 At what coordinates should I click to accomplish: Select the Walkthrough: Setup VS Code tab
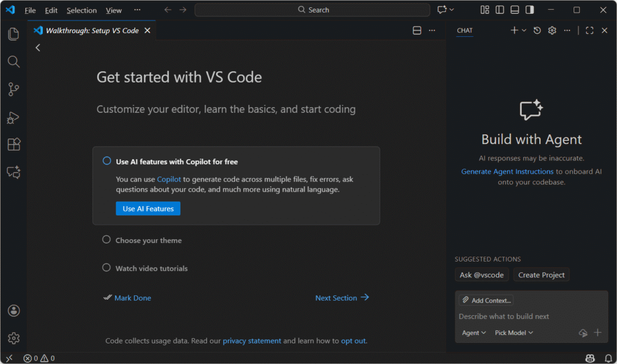pyautogui.click(x=93, y=30)
